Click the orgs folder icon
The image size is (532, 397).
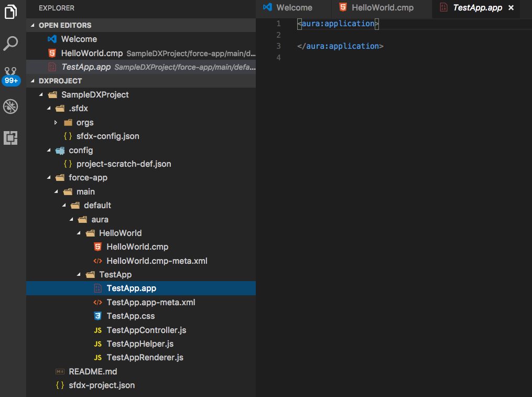68,123
